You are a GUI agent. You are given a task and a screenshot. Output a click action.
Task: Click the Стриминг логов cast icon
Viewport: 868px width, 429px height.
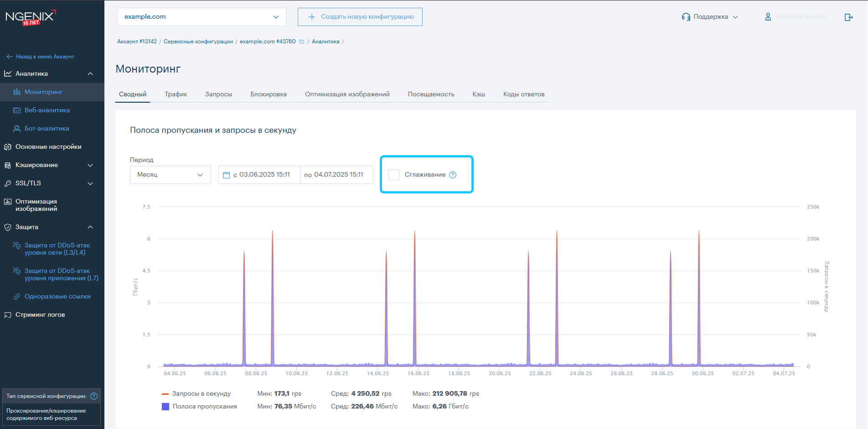(8, 315)
